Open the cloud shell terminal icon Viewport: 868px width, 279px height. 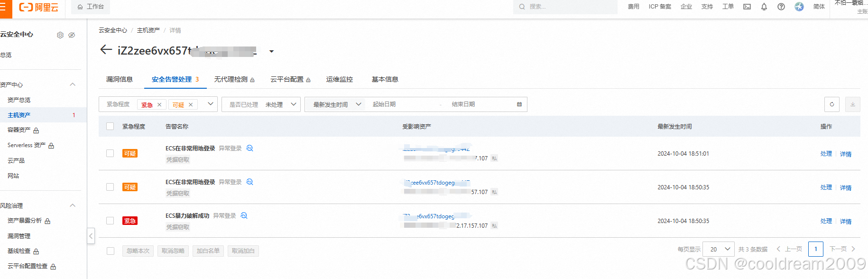(747, 7)
